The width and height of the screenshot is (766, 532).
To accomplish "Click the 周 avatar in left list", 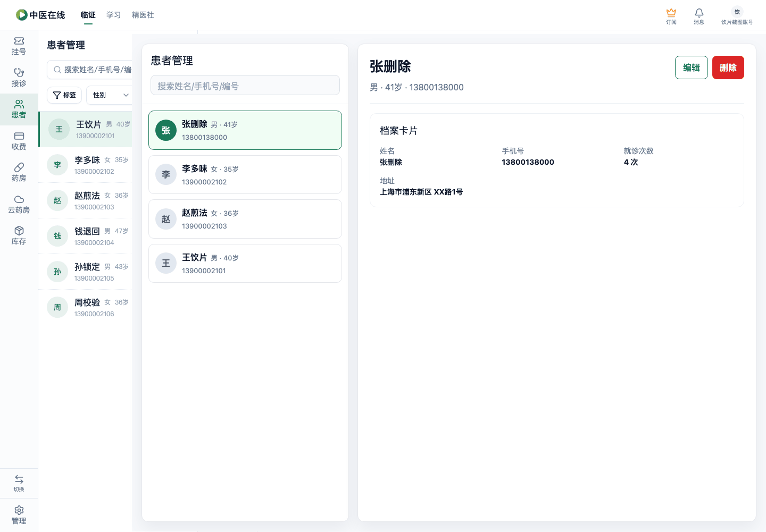I will tap(57, 307).
